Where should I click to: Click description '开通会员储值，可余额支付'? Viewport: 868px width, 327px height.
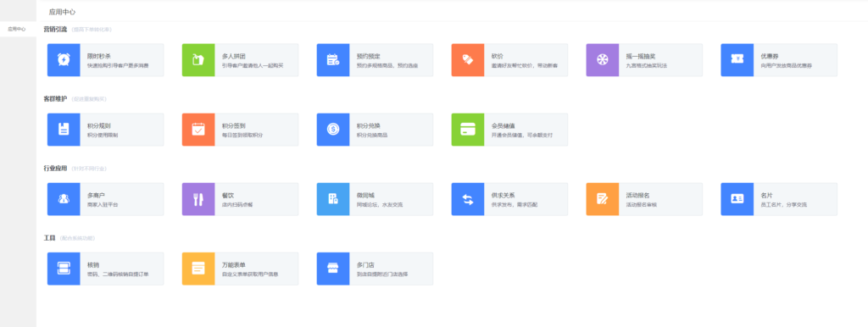521,135
